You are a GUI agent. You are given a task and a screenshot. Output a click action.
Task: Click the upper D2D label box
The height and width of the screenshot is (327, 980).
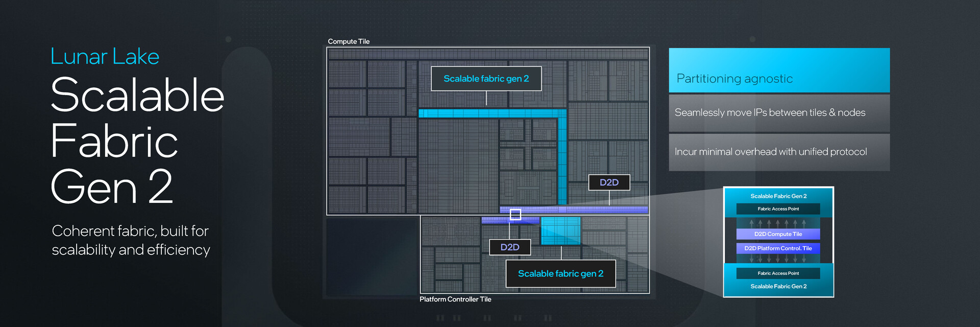[x=609, y=182]
